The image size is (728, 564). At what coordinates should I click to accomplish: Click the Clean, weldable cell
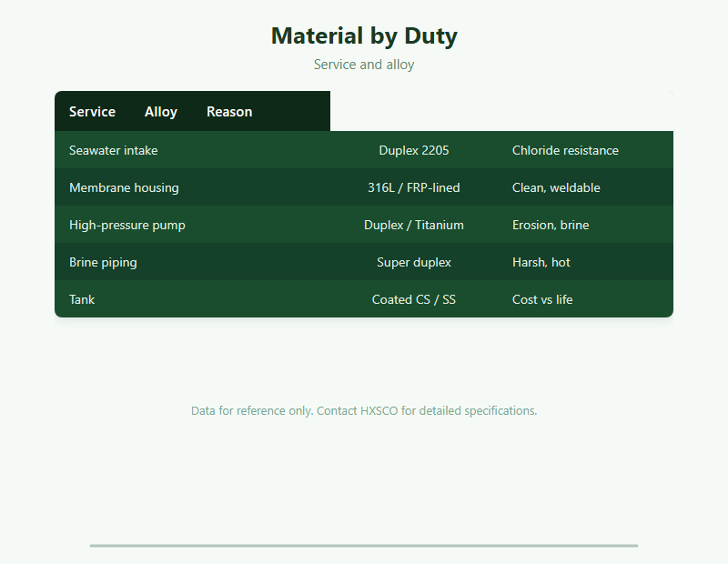(x=585, y=187)
